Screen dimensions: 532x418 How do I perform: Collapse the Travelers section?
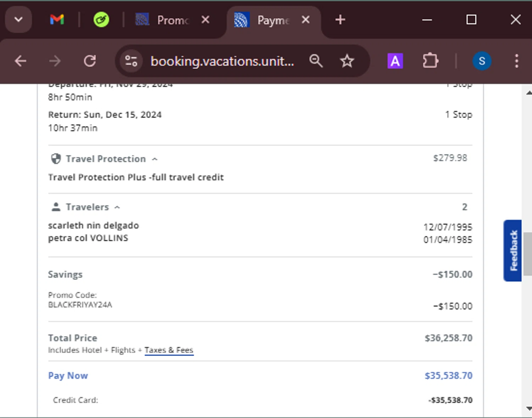point(117,207)
